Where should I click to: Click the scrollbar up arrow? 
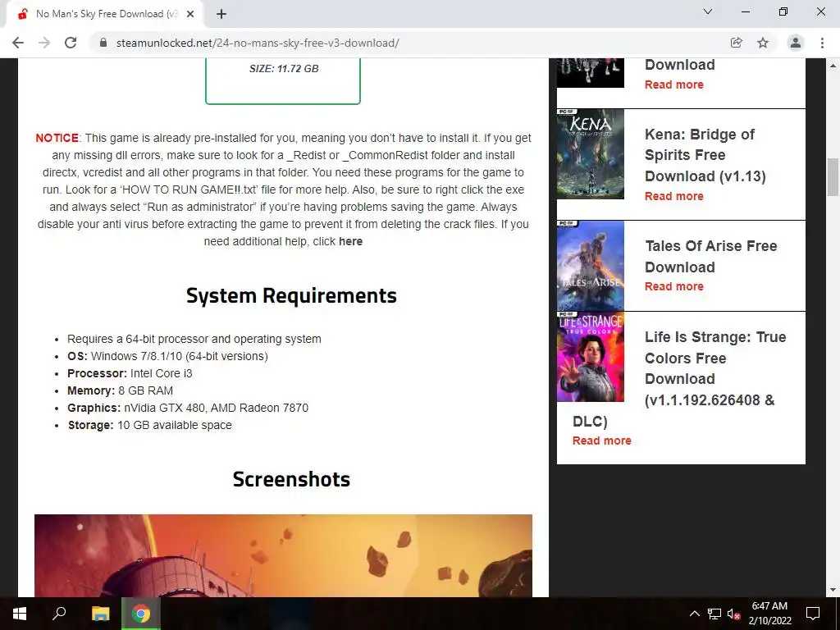coord(833,66)
